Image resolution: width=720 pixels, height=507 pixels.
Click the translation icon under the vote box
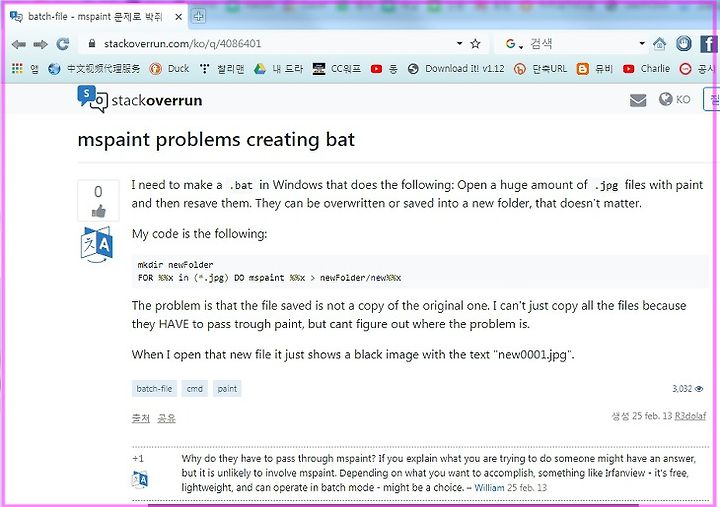click(96, 244)
